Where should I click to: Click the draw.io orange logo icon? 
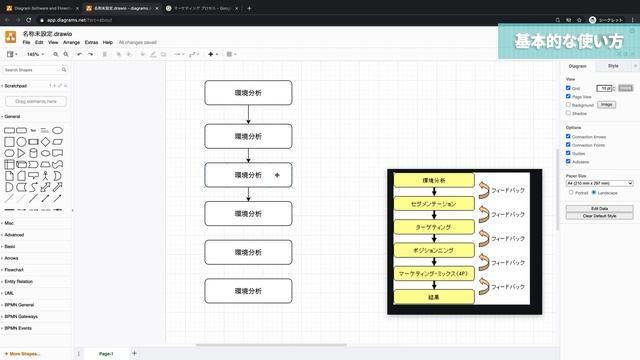click(11, 37)
